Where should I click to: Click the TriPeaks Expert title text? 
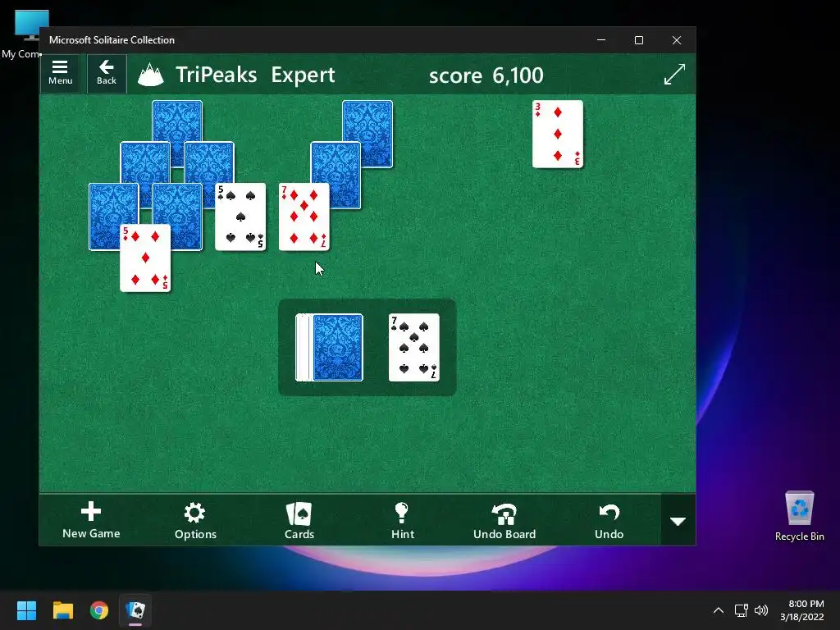coord(255,75)
